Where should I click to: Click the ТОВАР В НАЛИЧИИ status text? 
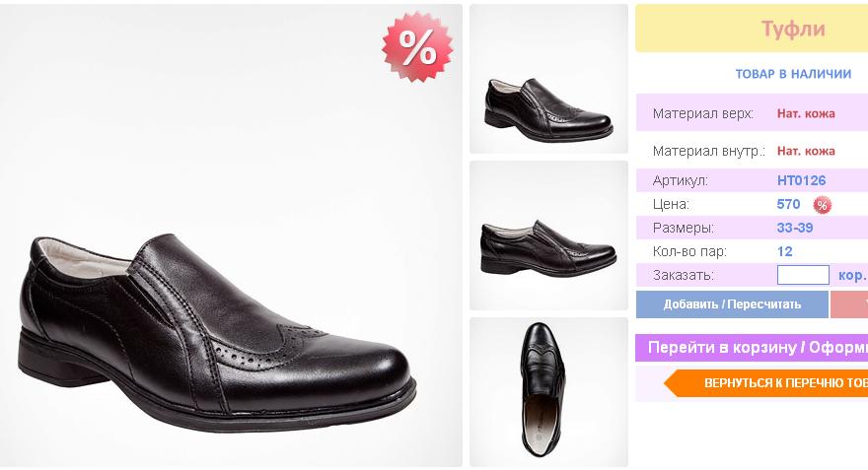point(793,74)
